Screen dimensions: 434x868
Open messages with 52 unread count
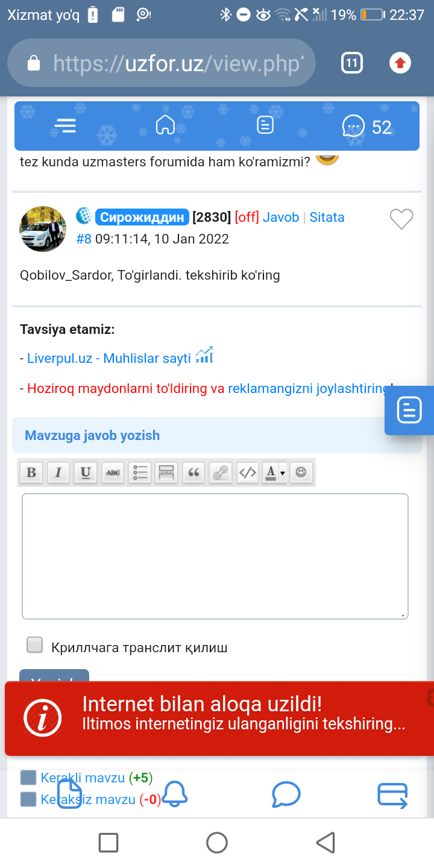point(366,127)
